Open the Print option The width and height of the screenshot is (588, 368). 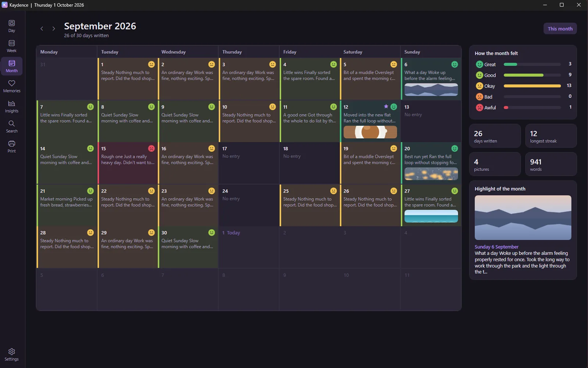12,146
